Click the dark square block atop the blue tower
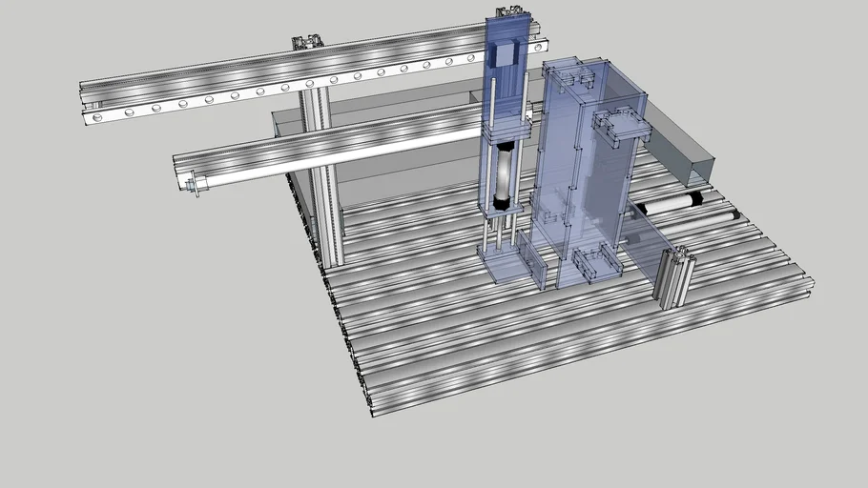The width and height of the screenshot is (868, 488). pos(506,53)
